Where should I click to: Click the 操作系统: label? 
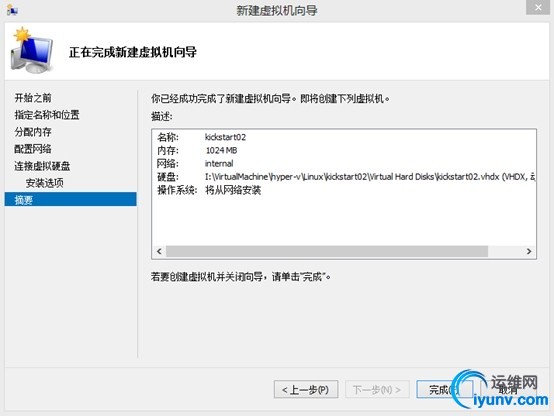177,190
